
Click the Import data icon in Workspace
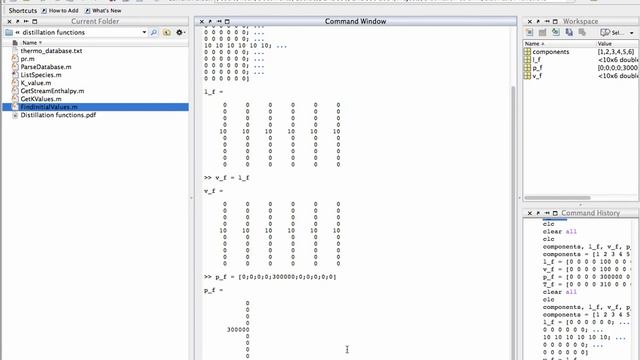click(x=556, y=32)
